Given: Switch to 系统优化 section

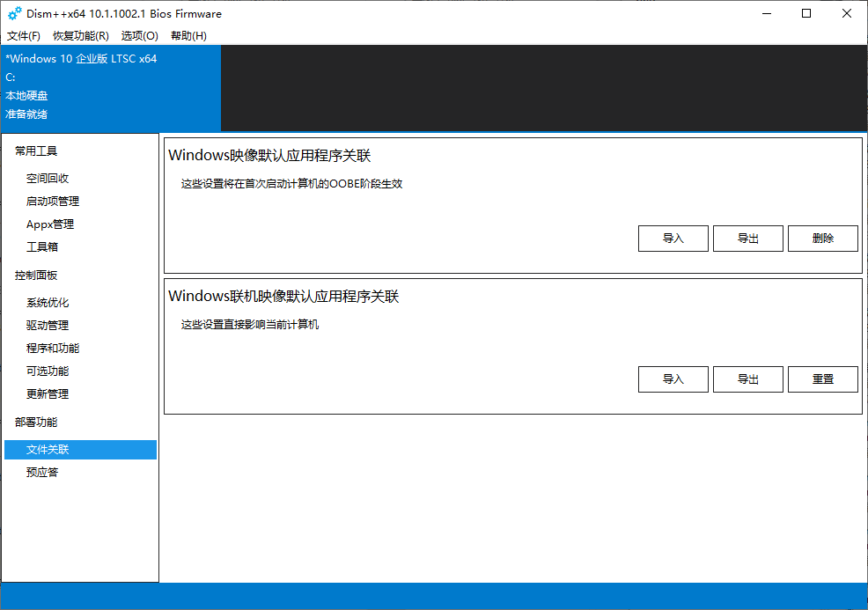Looking at the screenshot, I should pyautogui.click(x=48, y=303).
